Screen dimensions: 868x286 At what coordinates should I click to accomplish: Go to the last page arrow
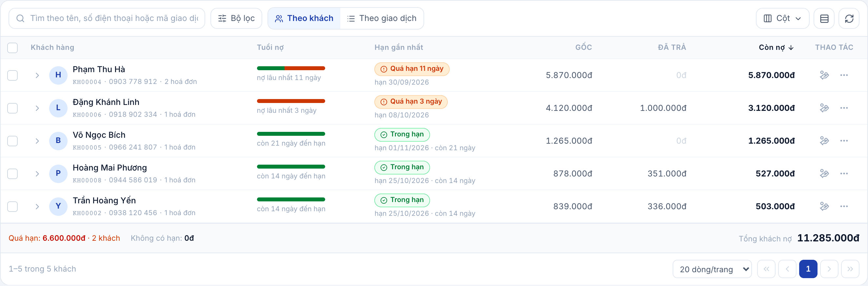(x=850, y=269)
